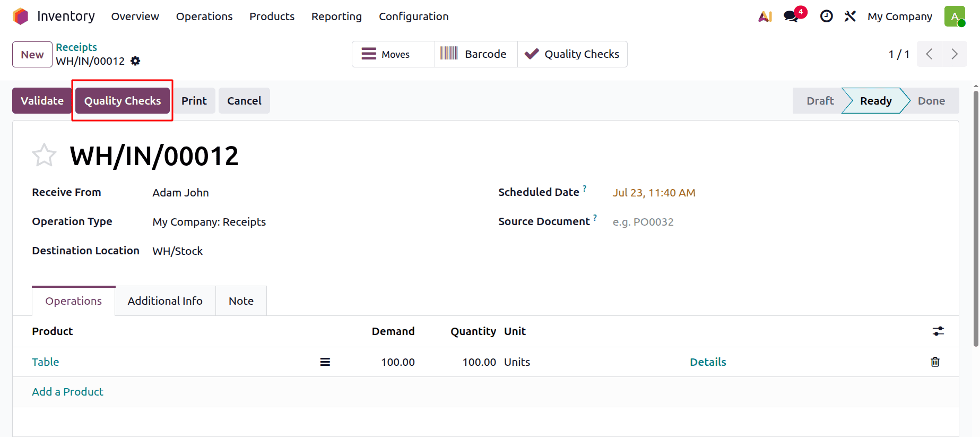The image size is (980, 437).
Task: Create a New receipt
Action: pos(32,55)
